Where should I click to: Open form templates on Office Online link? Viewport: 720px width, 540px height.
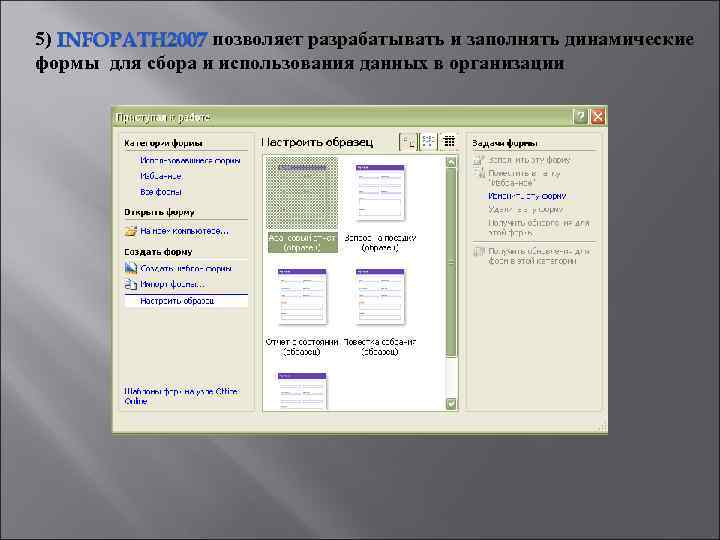181,396
